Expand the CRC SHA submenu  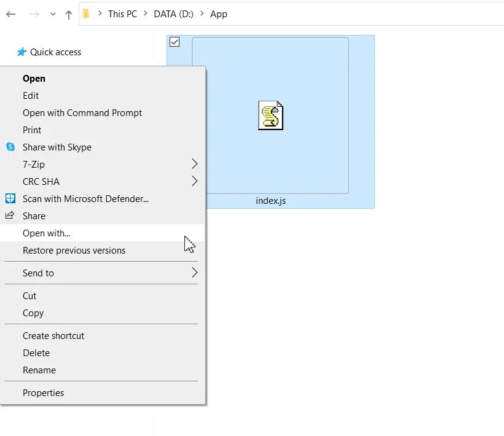coord(195,181)
